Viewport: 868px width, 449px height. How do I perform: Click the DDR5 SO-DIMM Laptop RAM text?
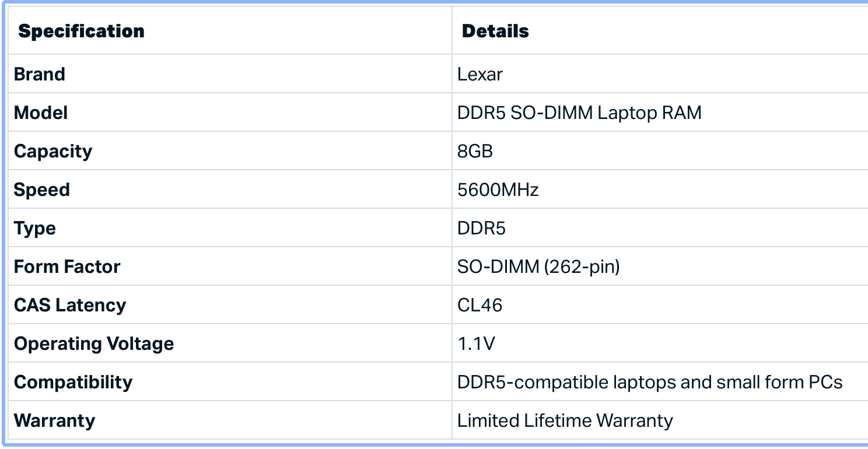[579, 113]
